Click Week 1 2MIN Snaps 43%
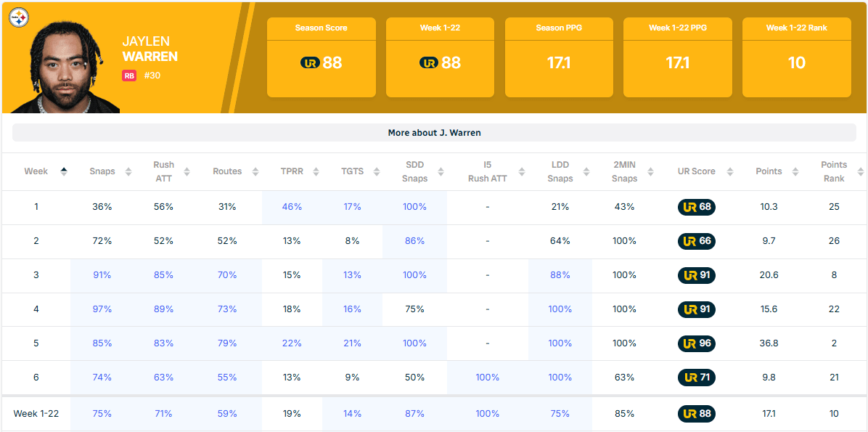 [624, 207]
